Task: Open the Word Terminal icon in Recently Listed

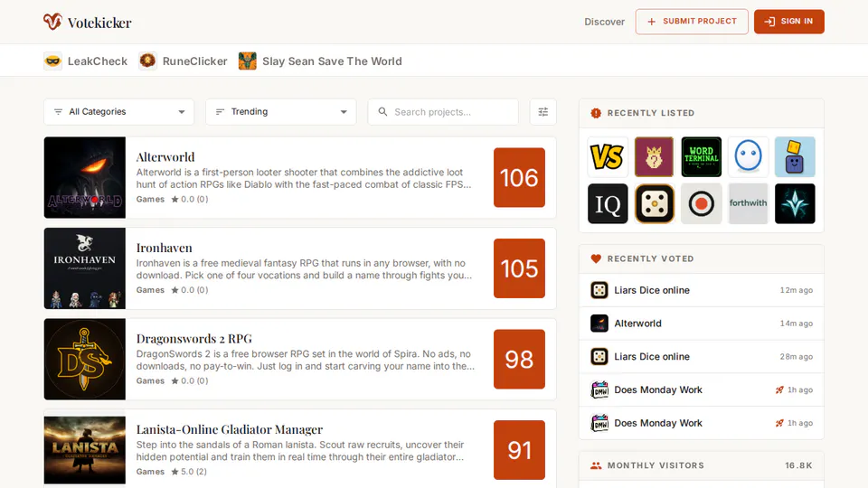Action: tap(702, 157)
